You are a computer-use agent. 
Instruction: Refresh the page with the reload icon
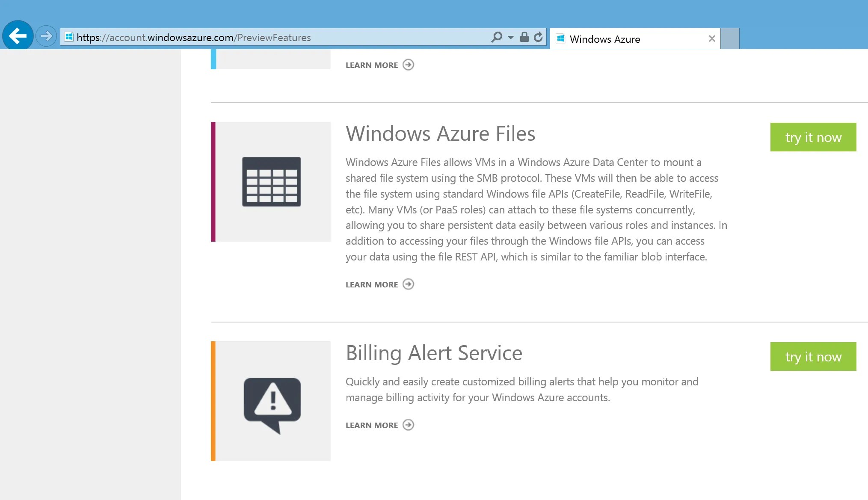(x=538, y=37)
